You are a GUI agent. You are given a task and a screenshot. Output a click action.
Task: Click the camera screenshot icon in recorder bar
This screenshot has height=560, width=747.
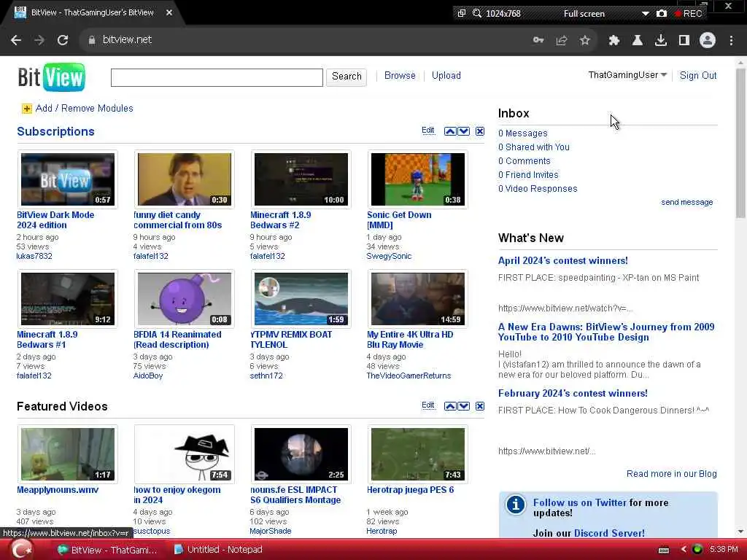pyautogui.click(x=661, y=13)
